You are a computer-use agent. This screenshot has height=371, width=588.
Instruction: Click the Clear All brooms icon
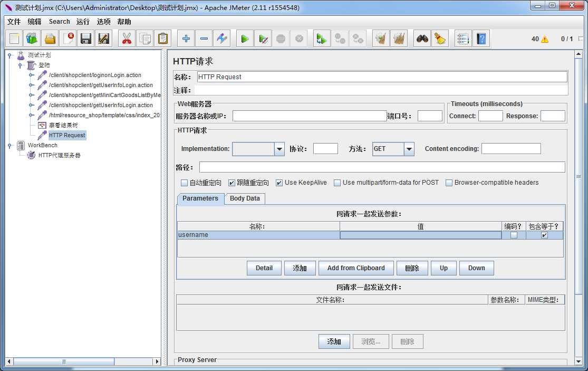tap(399, 39)
